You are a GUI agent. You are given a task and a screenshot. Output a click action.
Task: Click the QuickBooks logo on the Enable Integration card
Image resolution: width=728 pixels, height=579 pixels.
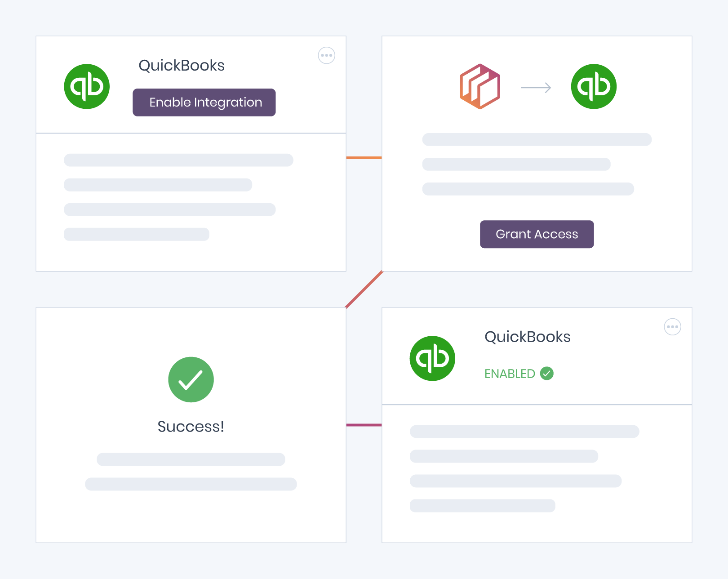(x=87, y=86)
